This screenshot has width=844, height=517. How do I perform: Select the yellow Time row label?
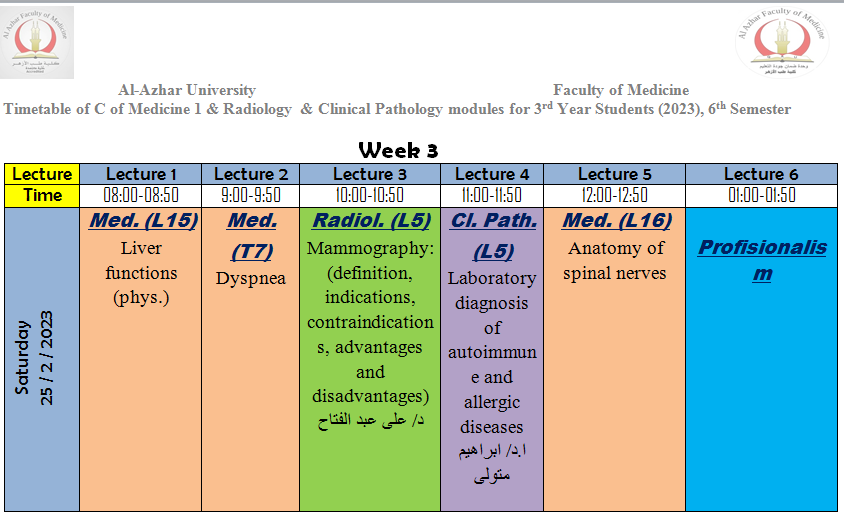click(42, 196)
